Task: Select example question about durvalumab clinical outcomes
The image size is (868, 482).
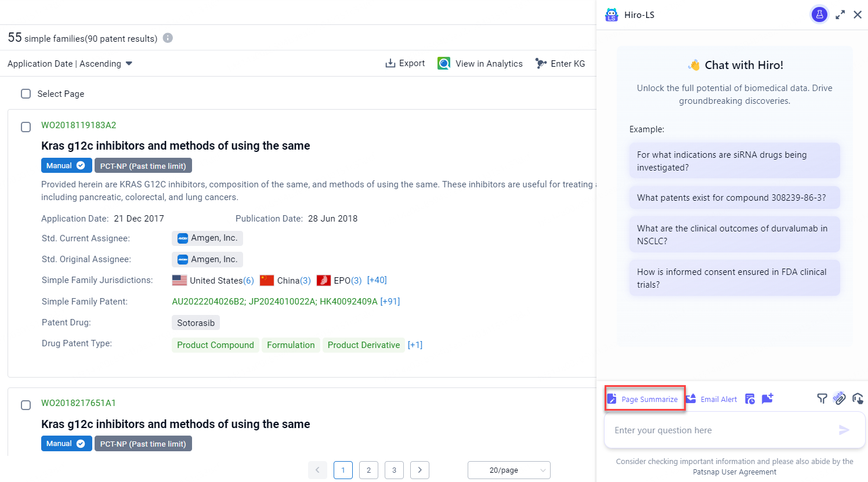Action: coord(735,234)
